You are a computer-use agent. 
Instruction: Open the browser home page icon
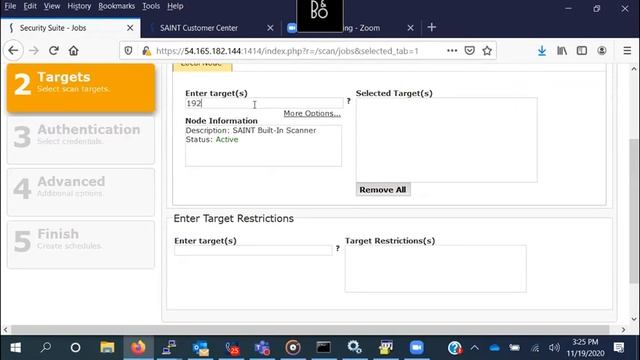[73, 51]
